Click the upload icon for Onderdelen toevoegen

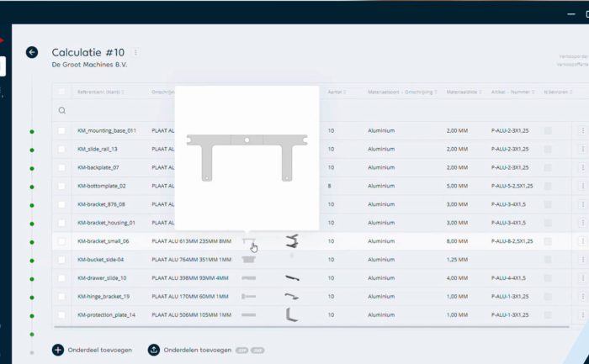[x=154, y=350]
